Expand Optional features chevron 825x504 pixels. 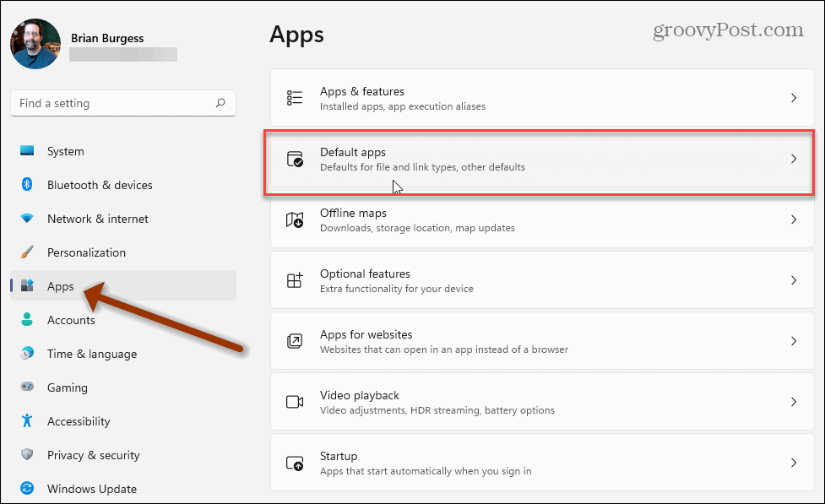pos(794,280)
